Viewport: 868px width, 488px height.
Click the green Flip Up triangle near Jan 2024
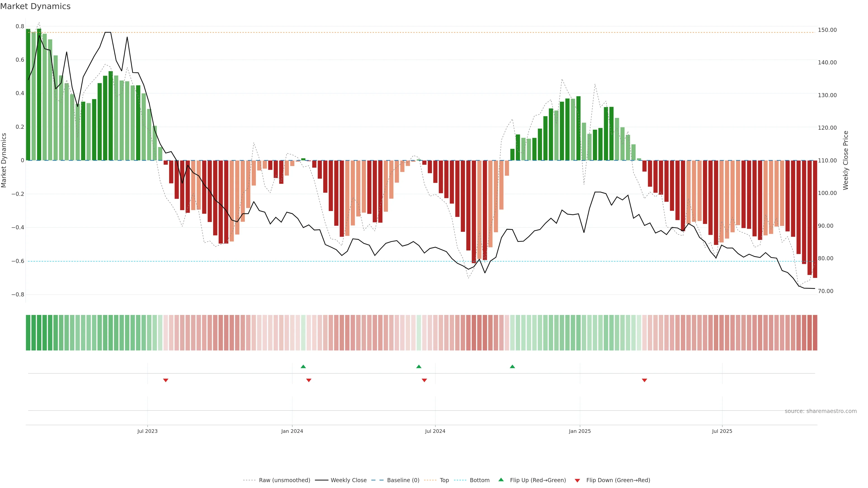(x=303, y=366)
